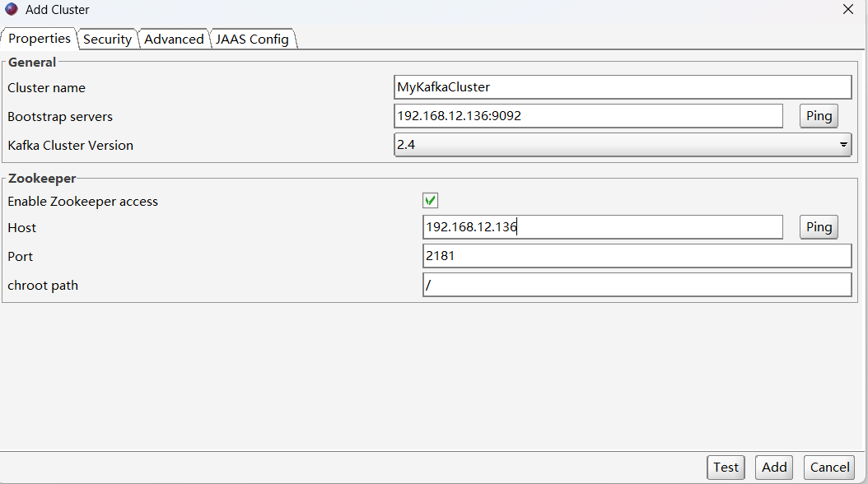Expand the Kafka Cluster Version dropdown

623,145
